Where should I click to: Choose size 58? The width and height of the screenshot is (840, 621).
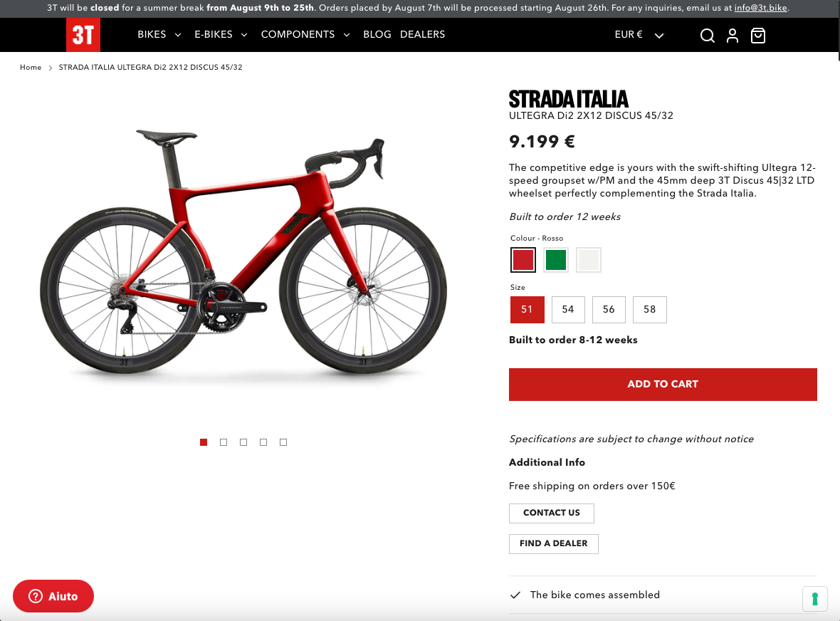pos(649,310)
